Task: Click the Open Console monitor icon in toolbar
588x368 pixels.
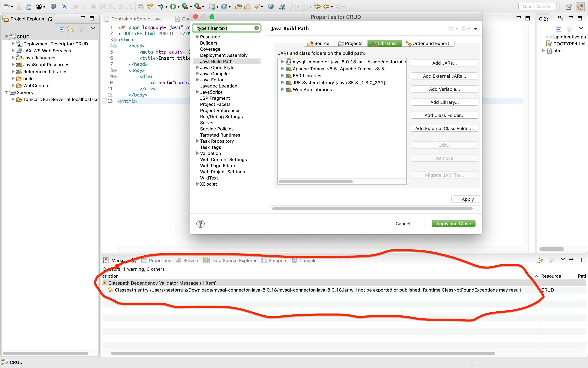Action: (53, 7)
